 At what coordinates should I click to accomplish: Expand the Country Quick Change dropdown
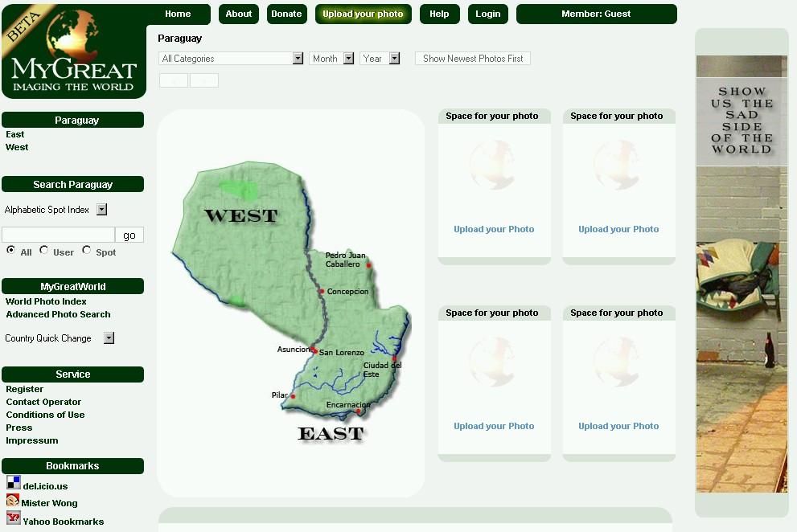point(109,338)
